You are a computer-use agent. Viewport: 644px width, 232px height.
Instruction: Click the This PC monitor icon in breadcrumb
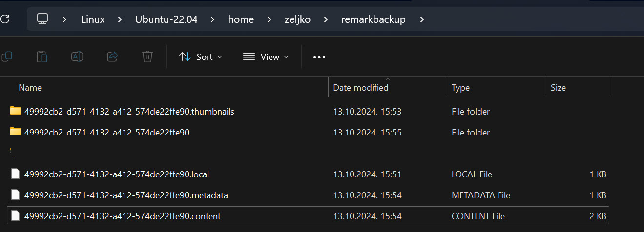pyautogui.click(x=42, y=19)
